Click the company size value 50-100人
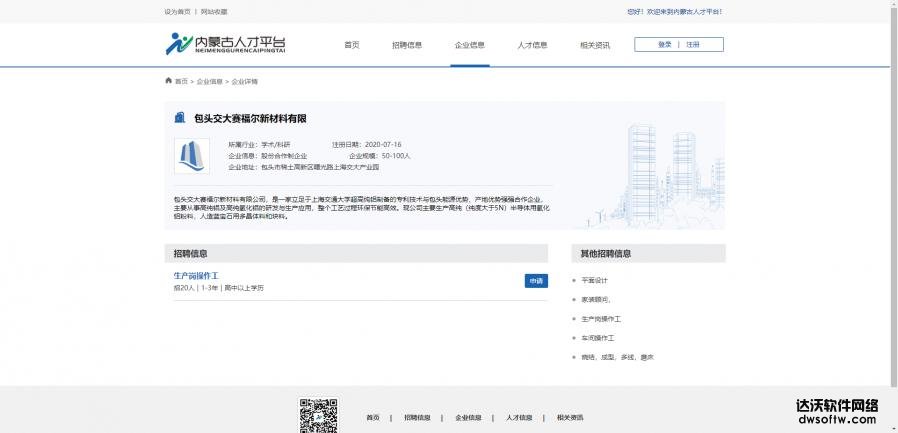This screenshot has height=433, width=898. pos(396,156)
